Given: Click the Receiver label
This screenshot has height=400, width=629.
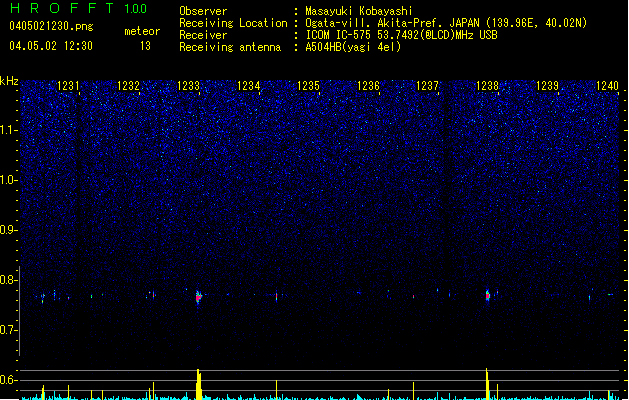Looking at the screenshot, I should point(203,35).
